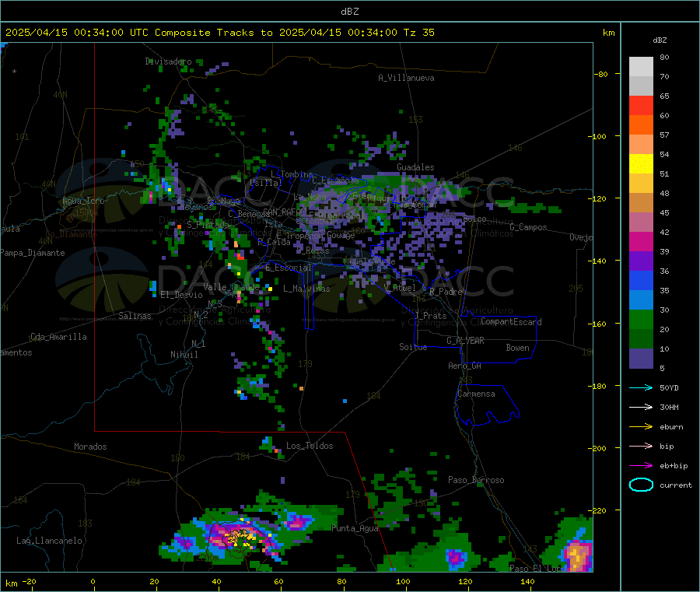The width and height of the screenshot is (700, 592).
Task: Click the Guadales place label
Action: coord(415,167)
